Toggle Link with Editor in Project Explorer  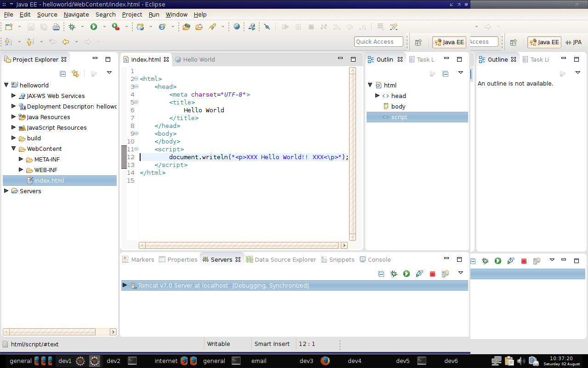(75, 74)
